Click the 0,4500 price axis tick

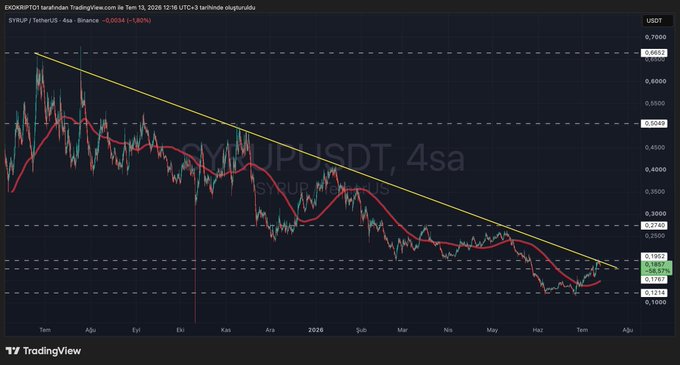tap(655, 148)
